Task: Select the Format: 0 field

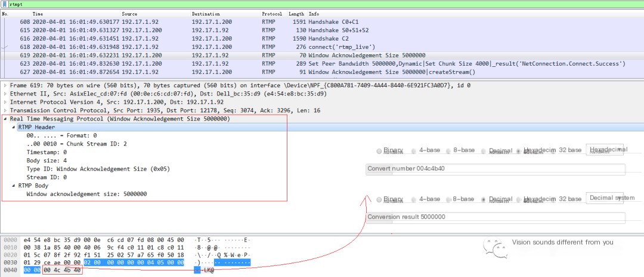Action: tap(61, 136)
